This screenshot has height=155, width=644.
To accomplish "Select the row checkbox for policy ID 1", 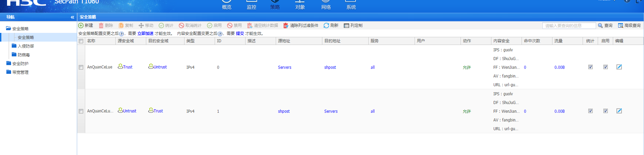I will [x=81, y=111].
